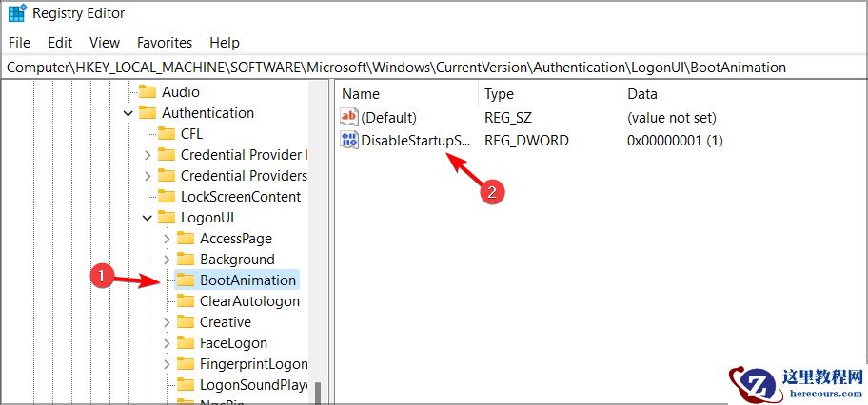Open the Favorites menu
The image size is (868, 405).
(x=165, y=43)
